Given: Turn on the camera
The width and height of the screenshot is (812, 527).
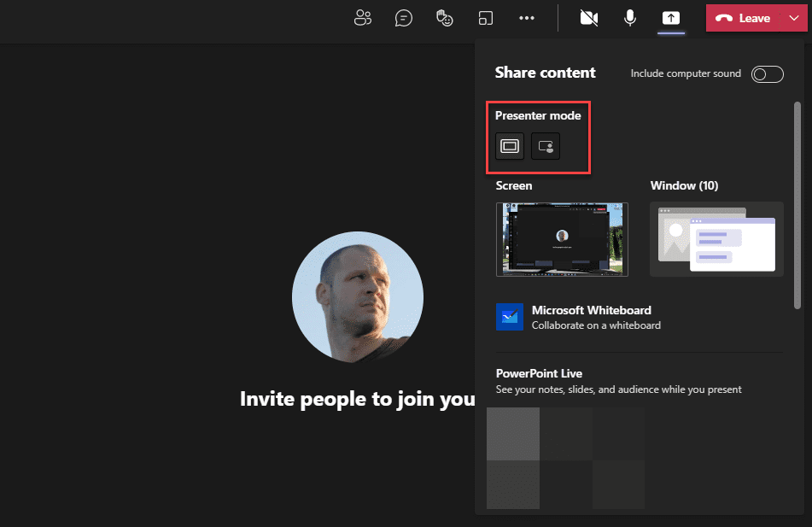Looking at the screenshot, I should point(588,18).
